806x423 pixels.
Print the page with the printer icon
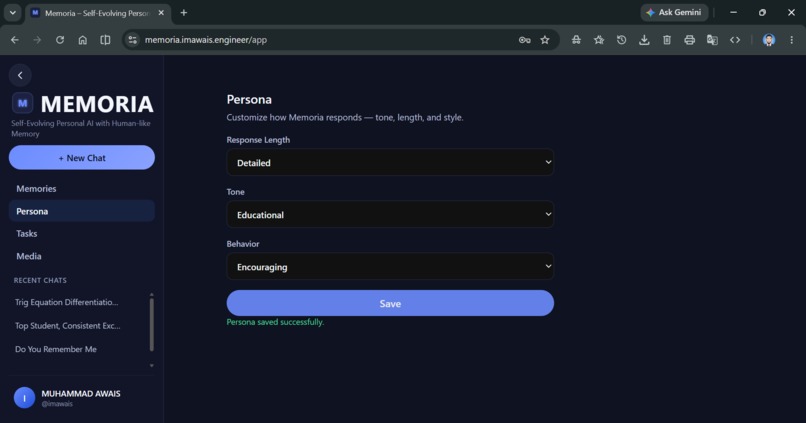click(689, 40)
